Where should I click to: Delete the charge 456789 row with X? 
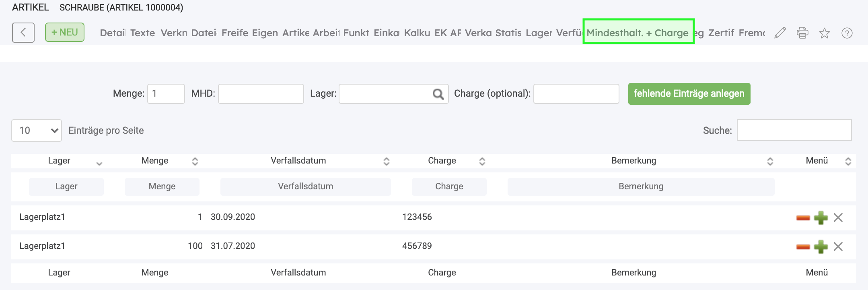click(x=838, y=246)
